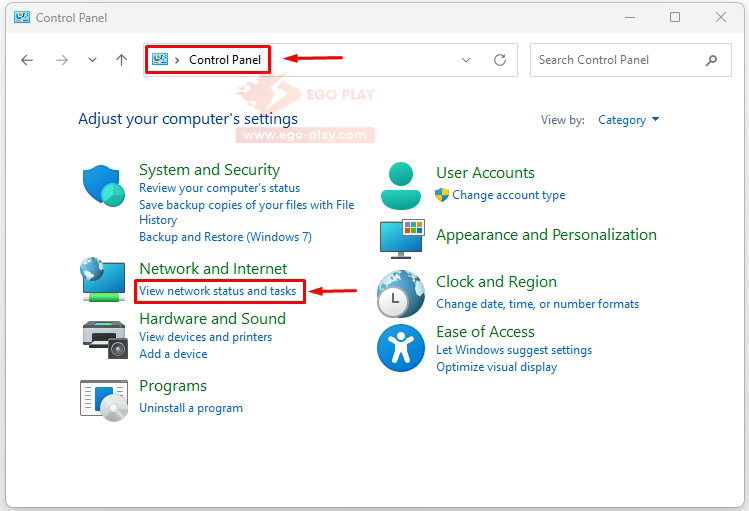Open the User Accounts category
749x511 pixels.
tap(485, 172)
